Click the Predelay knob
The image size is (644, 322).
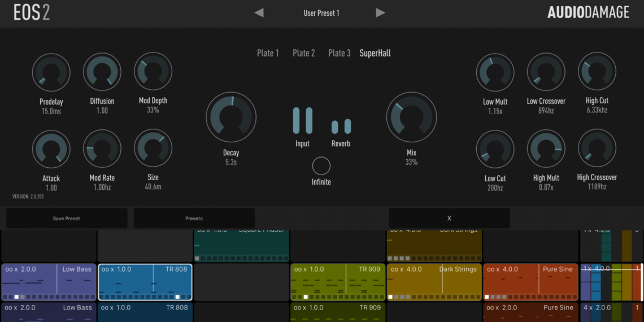51,72
